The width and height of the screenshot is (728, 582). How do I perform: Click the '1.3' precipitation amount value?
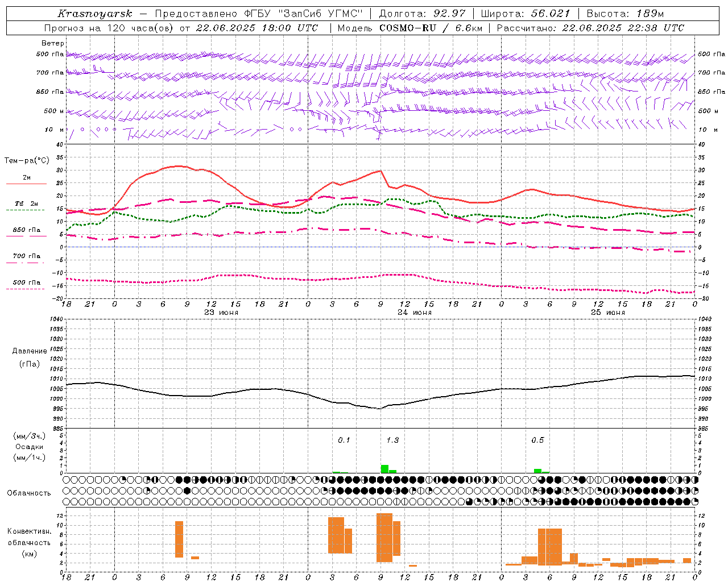pos(392,440)
